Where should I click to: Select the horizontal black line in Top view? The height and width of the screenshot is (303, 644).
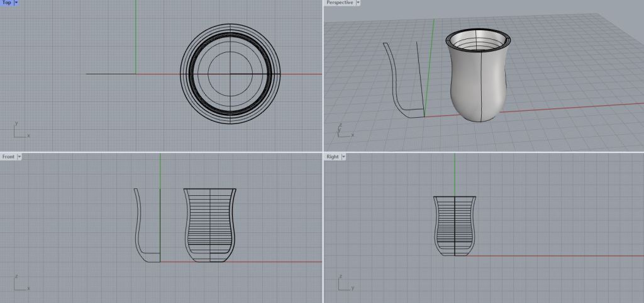coord(110,74)
